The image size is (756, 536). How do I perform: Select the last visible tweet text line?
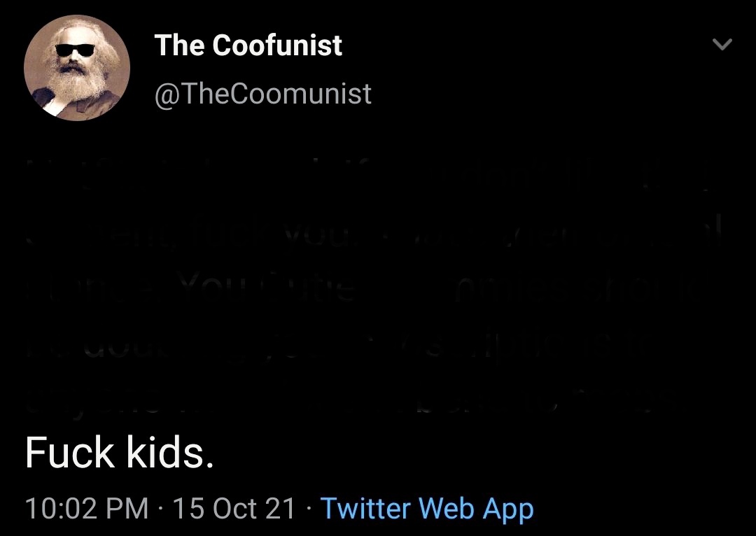click(x=119, y=453)
